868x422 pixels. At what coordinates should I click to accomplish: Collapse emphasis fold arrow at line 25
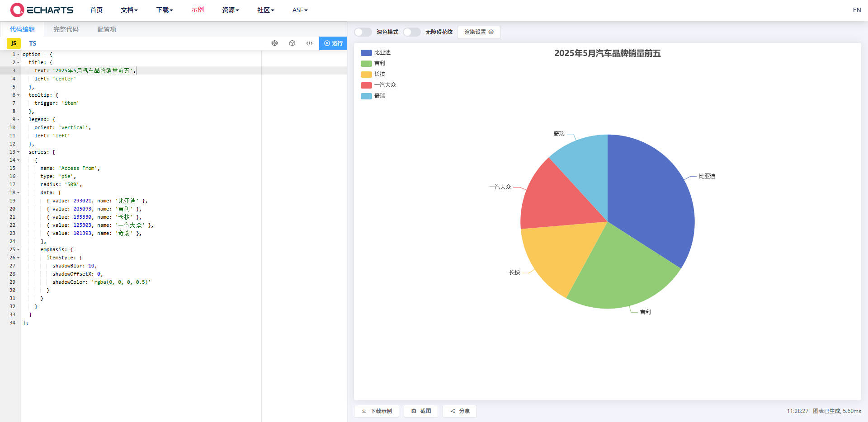(18, 249)
